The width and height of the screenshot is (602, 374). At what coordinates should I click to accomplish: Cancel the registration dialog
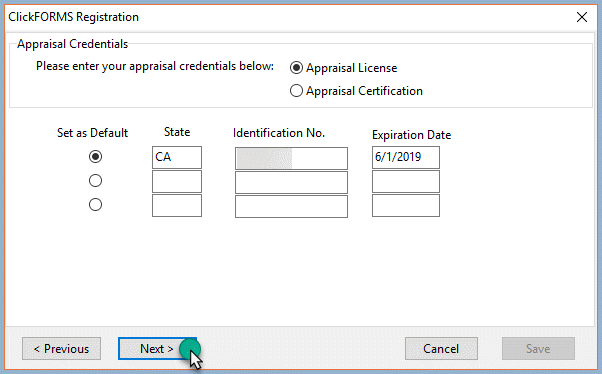(441, 349)
